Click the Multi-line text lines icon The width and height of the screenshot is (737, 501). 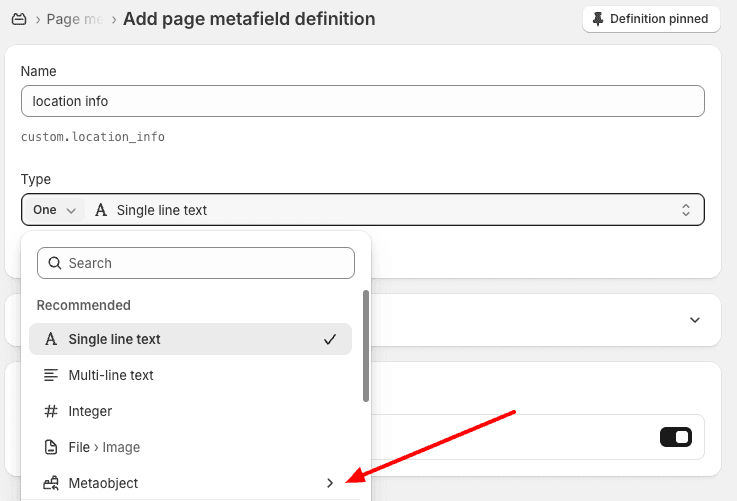pyautogui.click(x=50, y=375)
